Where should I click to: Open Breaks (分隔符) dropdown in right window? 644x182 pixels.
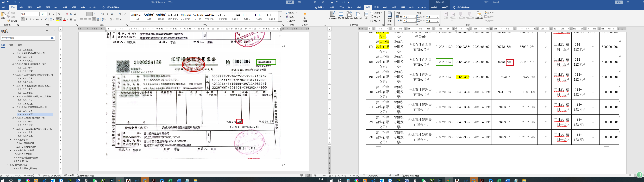pos(376,13)
